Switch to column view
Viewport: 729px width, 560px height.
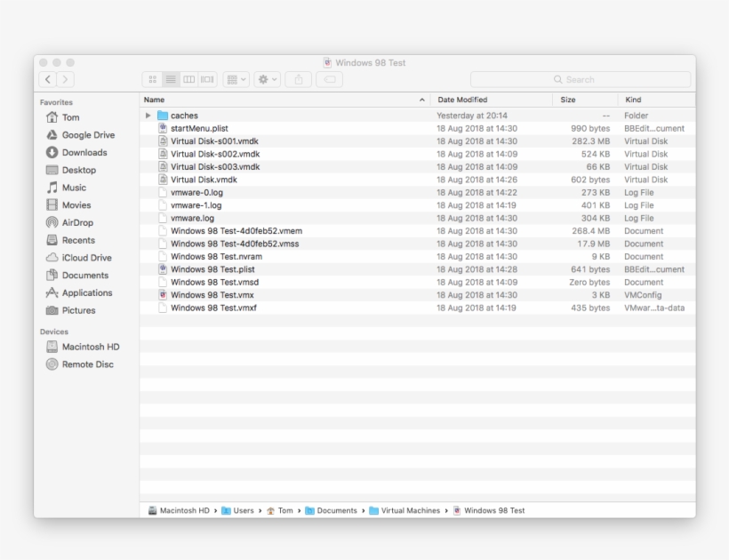point(188,79)
